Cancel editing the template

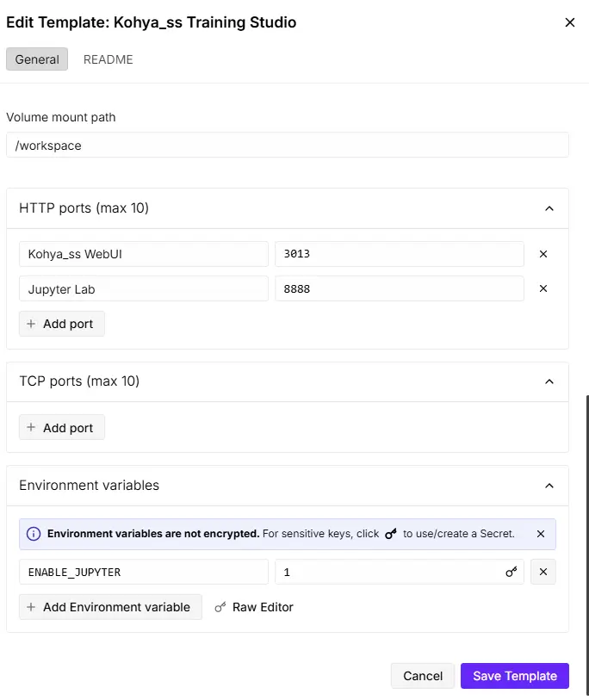click(x=423, y=676)
